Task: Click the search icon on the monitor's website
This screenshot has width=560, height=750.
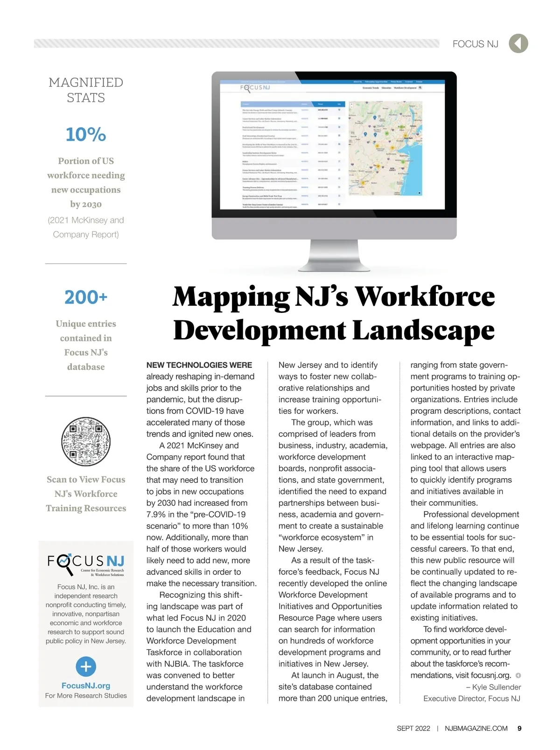Action: coord(420,88)
